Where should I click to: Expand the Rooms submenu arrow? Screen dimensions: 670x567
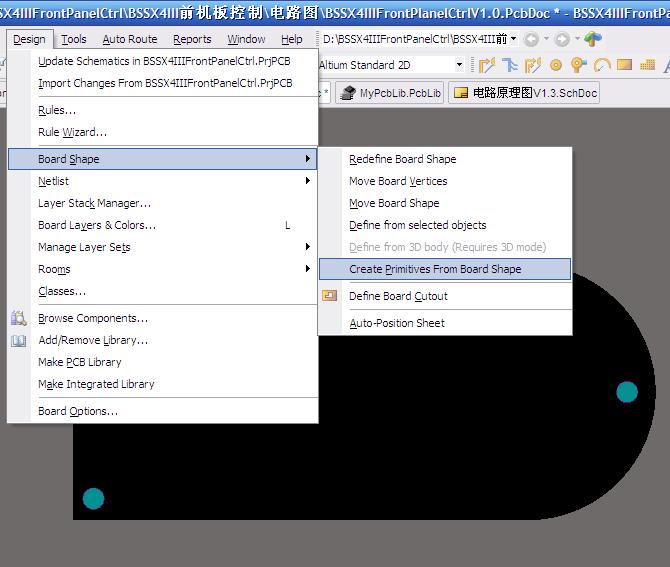(x=308, y=269)
